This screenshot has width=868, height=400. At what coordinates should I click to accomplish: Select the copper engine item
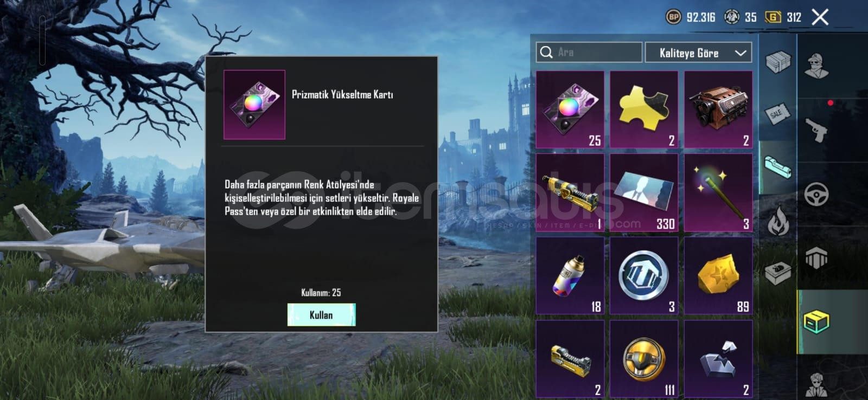(718, 109)
